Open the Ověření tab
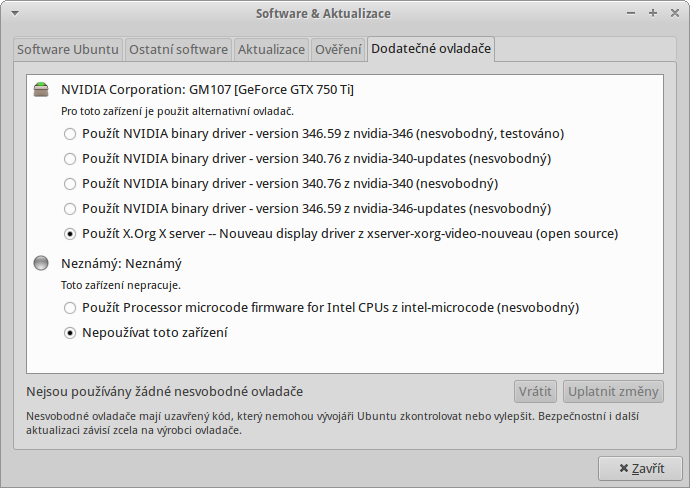This screenshot has height=488, width=690. (x=338, y=49)
